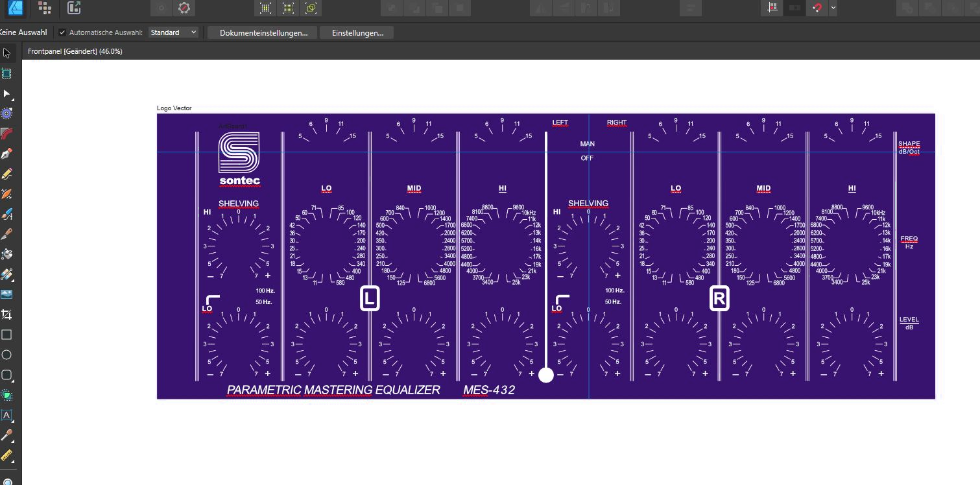Select the Transparency tool
Screen dimensions: 980x485
point(7,274)
